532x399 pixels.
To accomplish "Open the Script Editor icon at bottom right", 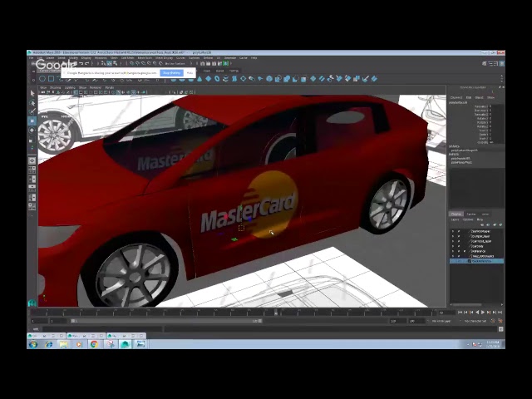I will [x=500, y=329].
